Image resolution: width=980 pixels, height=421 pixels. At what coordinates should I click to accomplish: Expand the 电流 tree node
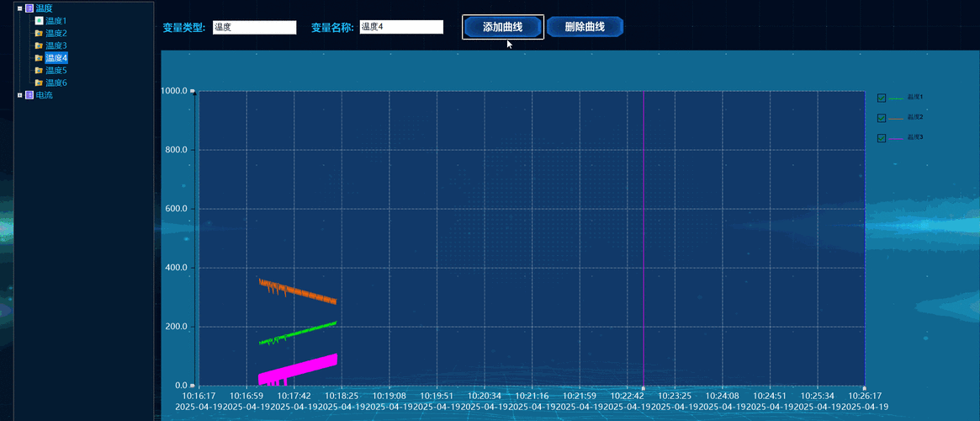[20, 95]
